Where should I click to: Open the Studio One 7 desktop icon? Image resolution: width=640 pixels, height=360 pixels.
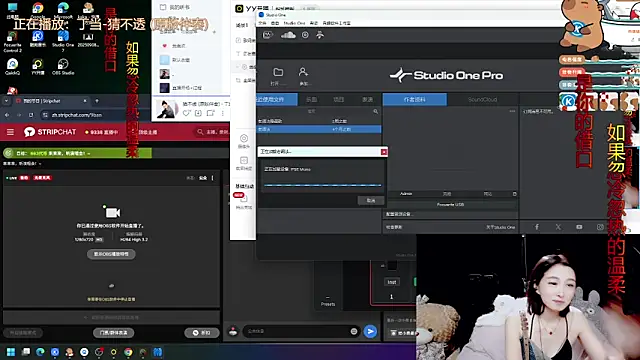(x=63, y=41)
